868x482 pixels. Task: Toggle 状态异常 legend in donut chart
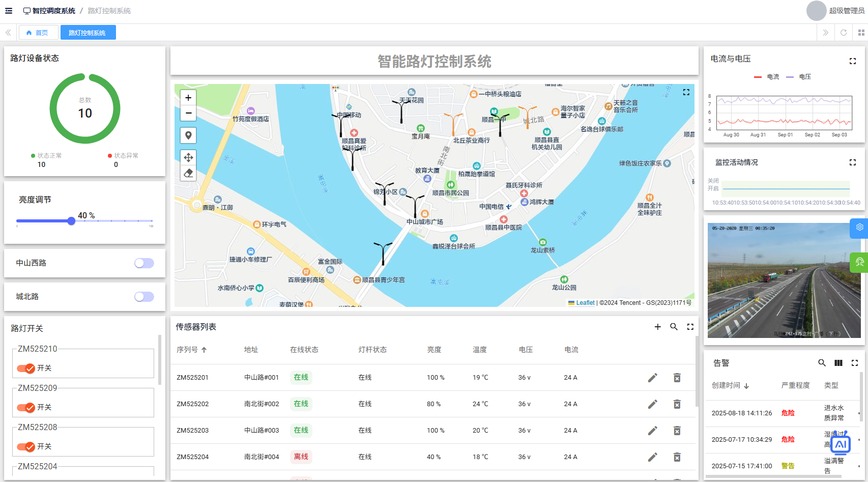(x=123, y=156)
